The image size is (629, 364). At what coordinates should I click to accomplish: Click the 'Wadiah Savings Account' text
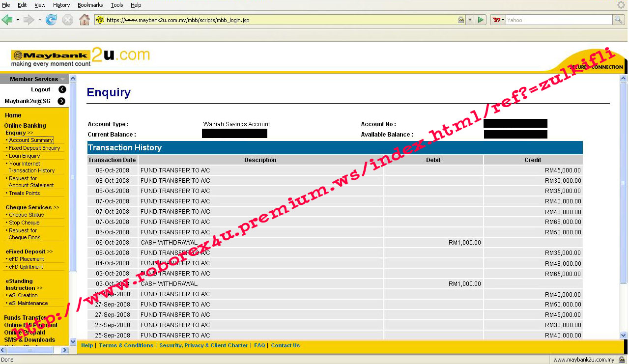(236, 124)
